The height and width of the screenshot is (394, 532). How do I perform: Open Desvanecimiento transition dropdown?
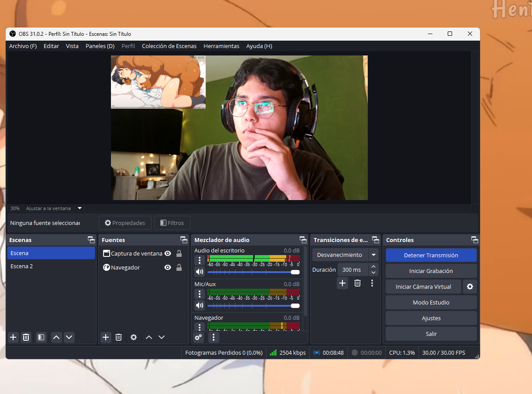click(x=373, y=255)
